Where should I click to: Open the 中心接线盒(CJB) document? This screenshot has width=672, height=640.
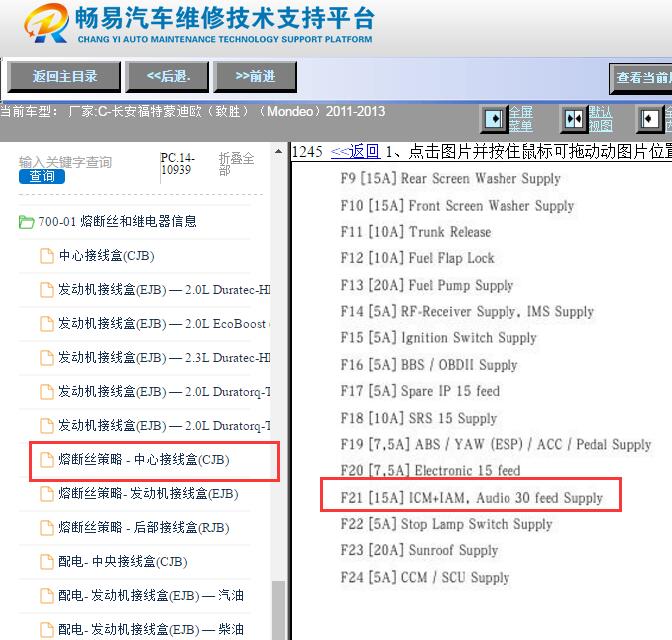[x=106, y=256]
